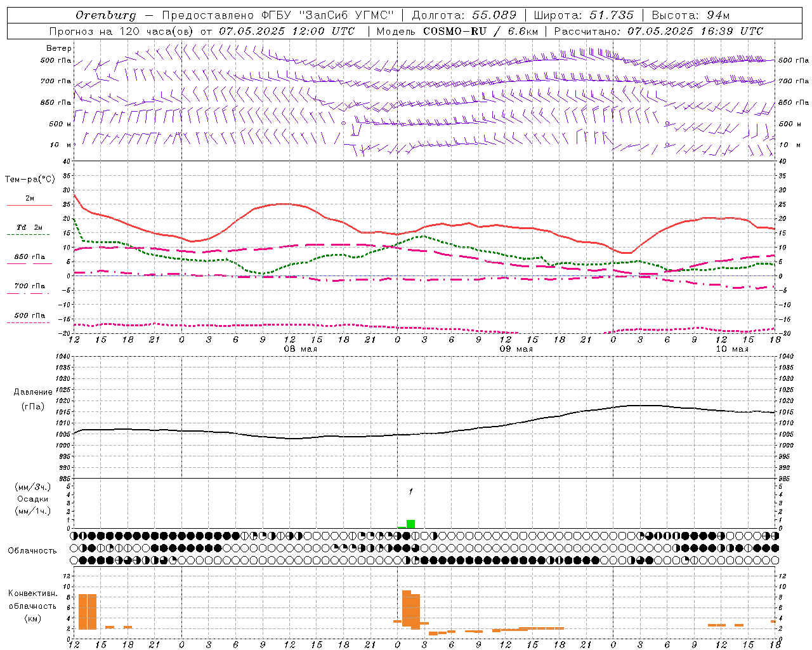This screenshot has height=650, width=812.
Task: Click the '2м' temperature legend label
Action: point(30,199)
